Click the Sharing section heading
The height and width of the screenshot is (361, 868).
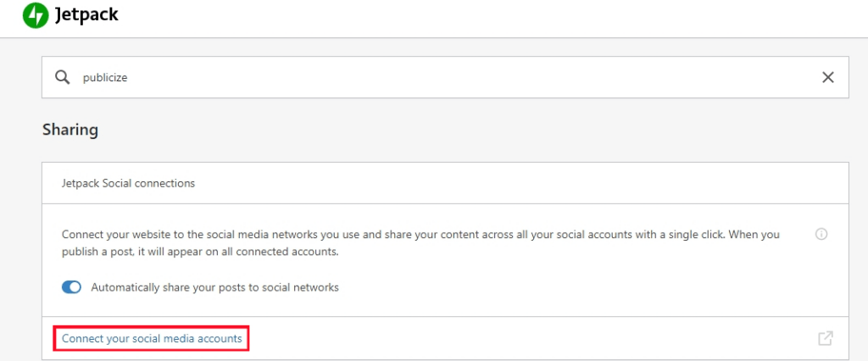[x=70, y=131]
